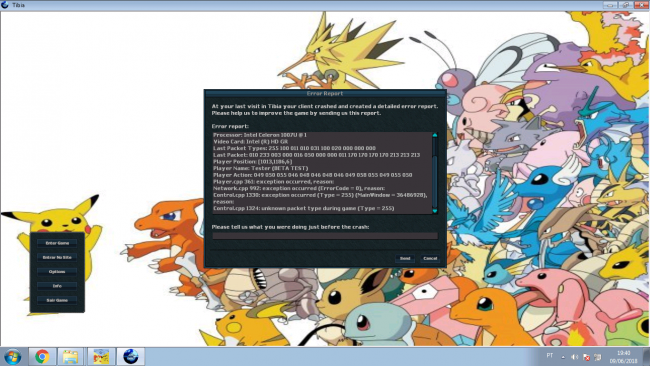Image resolution: width=650 pixels, height=366 pixels.
Task: Click the Player.cpp 361 exception line
Action: tap(273, 182)
